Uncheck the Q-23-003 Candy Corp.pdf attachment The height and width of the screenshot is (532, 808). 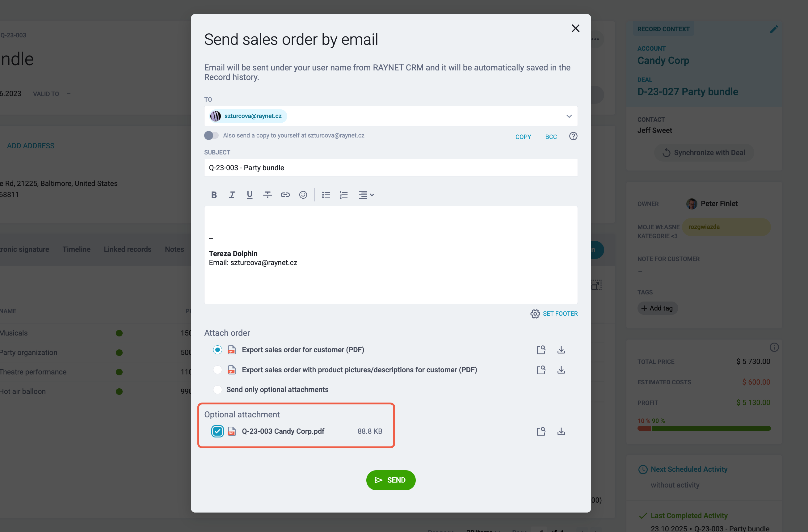pos(217,432)
